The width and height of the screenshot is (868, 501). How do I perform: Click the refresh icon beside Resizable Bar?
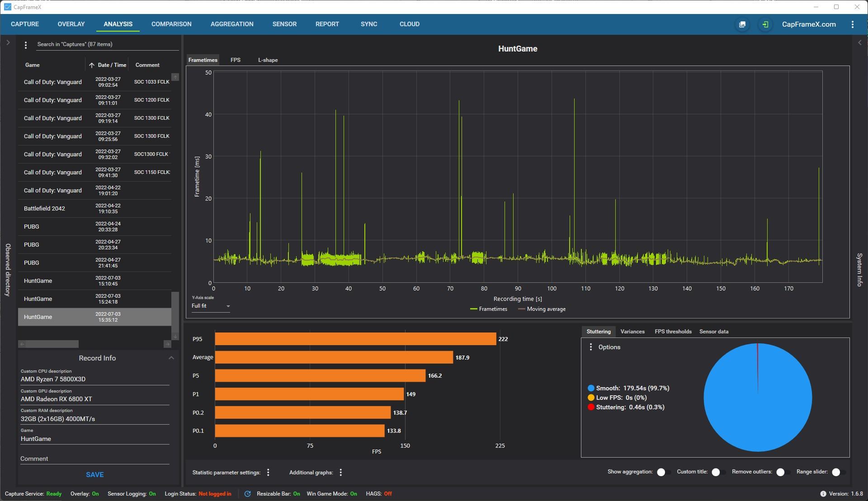pyautogui.click(x=247, y=494)
